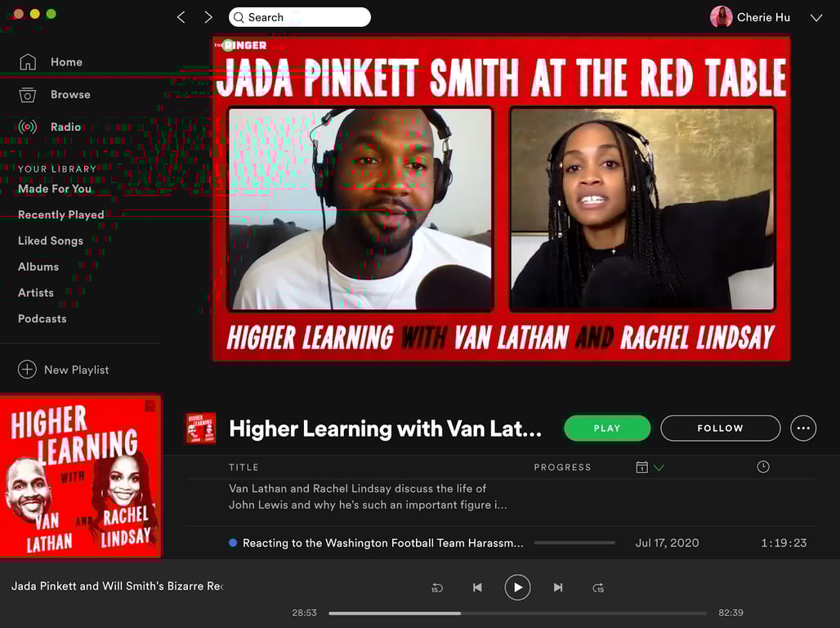Open Liked Songs
The image size is (840, 628).
[51, 240]
